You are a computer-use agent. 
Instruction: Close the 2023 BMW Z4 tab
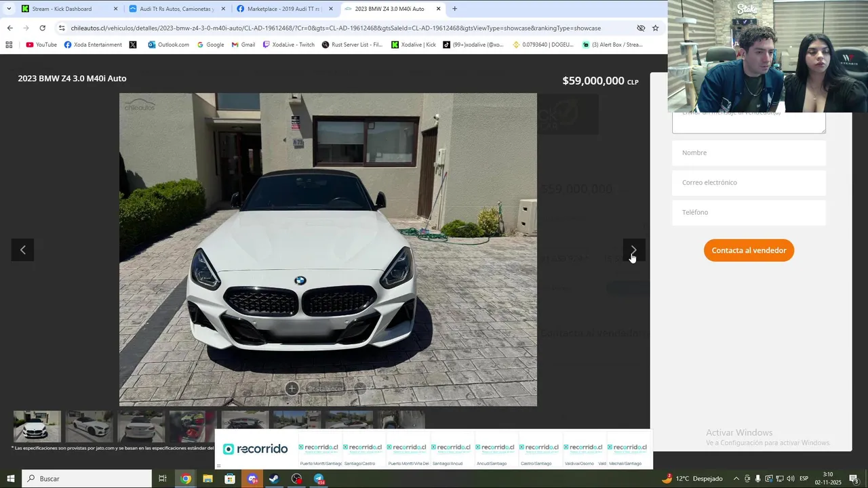pyautogui.click(x=438, y=9)
